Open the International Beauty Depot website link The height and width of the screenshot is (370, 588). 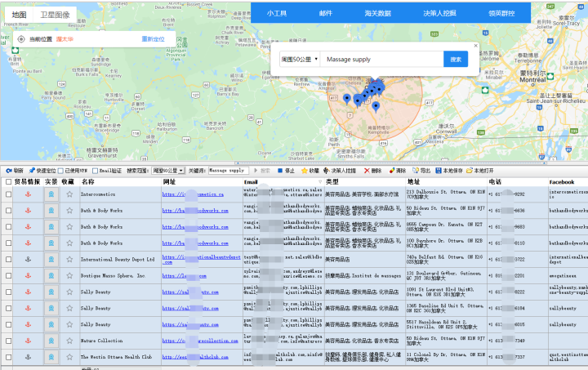pyautogui.click(x=202, y=259)
